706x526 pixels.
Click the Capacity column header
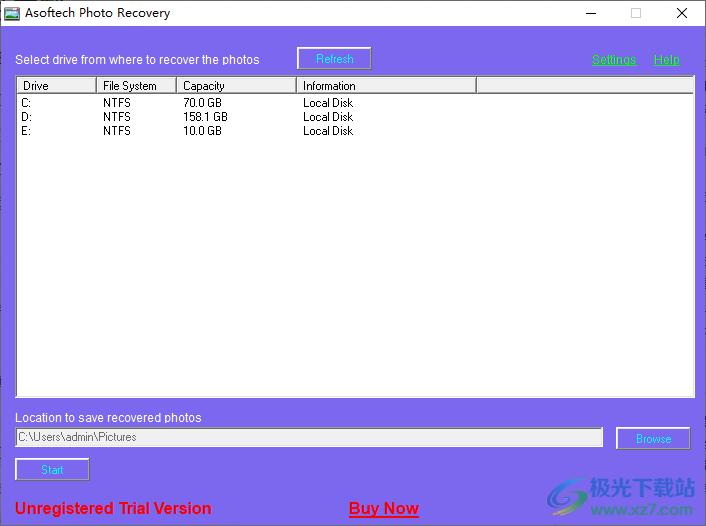click(236, 86)
